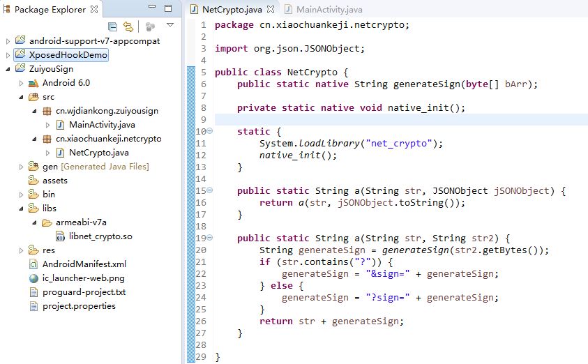The width and height of the screenshot is (588, 364).
Task: Toggle Link with Editor icon
Action: click(128, 26)
